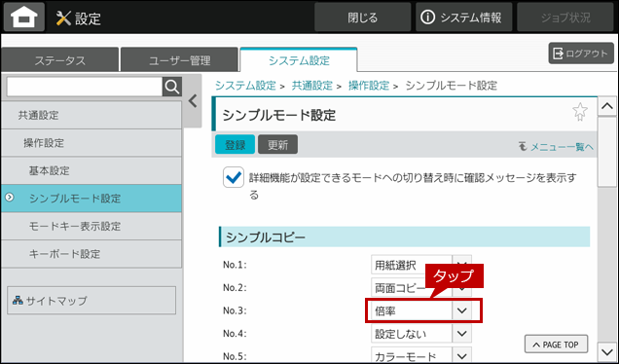Go to the home screen icon
The height and width of the screenshot is (364, 619).
tap(24, 18)
